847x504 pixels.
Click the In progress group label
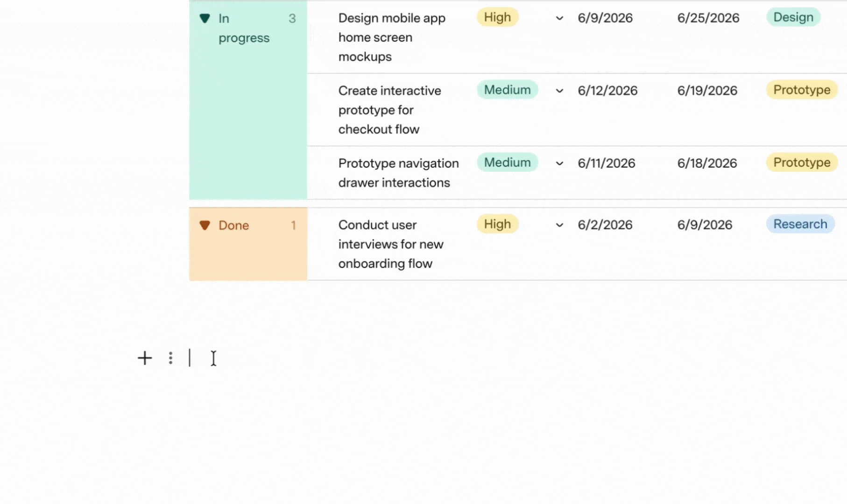tap(244, 28)
